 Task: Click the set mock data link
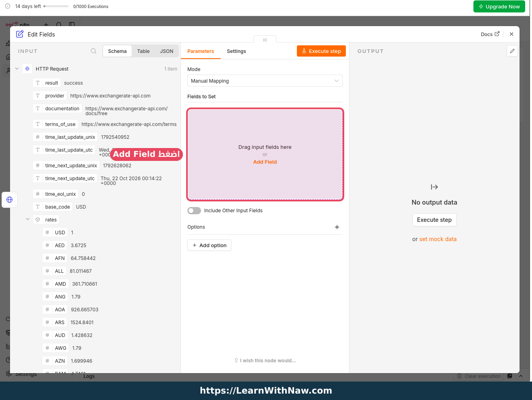point(438,239)
